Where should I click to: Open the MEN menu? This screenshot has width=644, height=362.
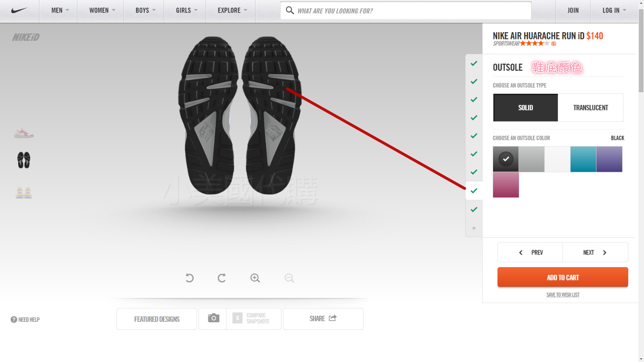pos(60,10)
